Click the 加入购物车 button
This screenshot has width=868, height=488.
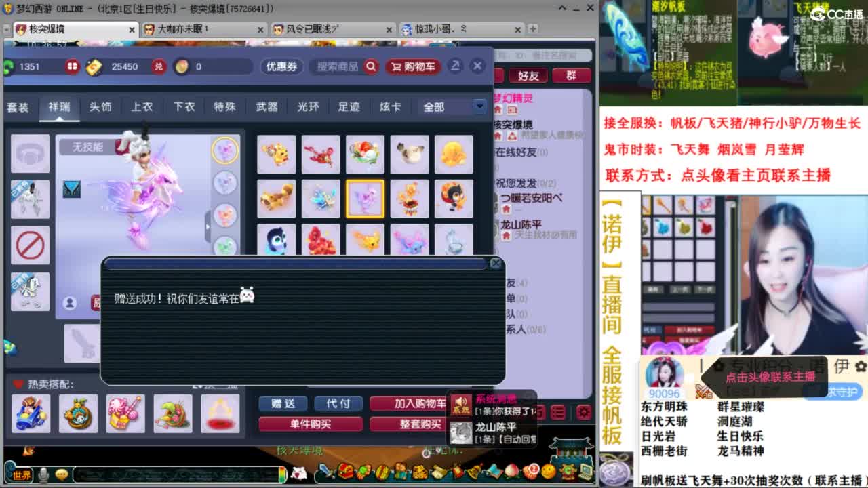(x=408, y=403)
